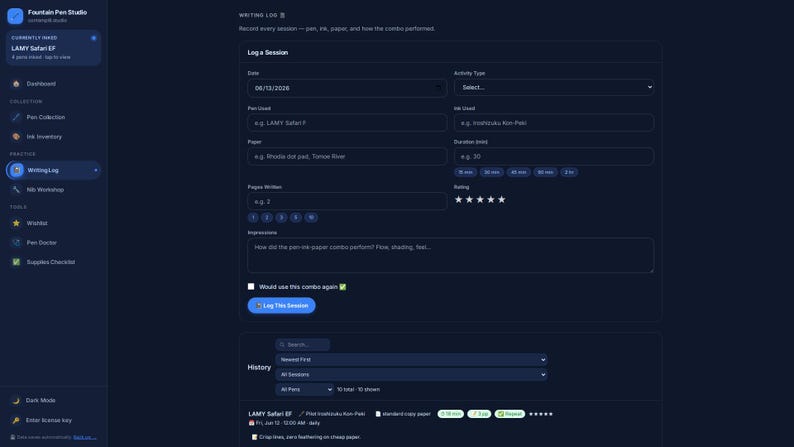Viewport: 794px width, 447px height.
Task: Open Wishlist in the sidebar
Action: [x=53, y=223]
